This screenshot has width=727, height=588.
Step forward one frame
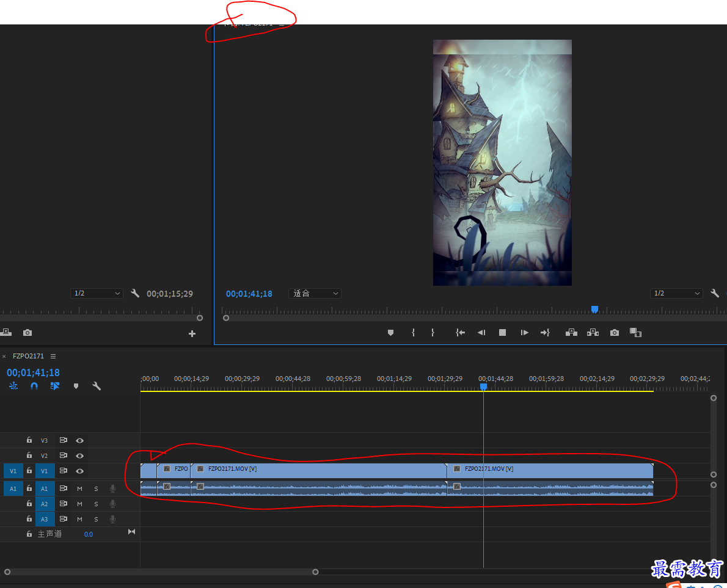(524, 333)
